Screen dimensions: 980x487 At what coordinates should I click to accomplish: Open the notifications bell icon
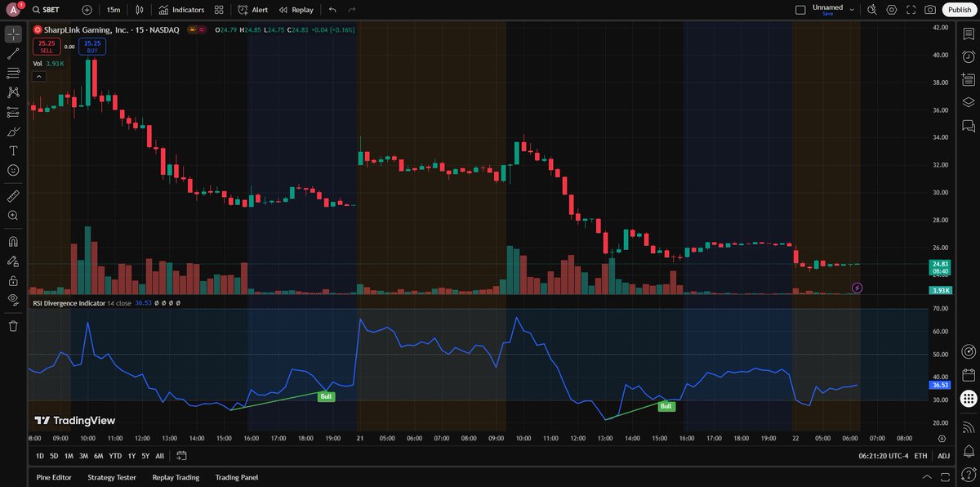pyautogui.click(x=969, y=450)
